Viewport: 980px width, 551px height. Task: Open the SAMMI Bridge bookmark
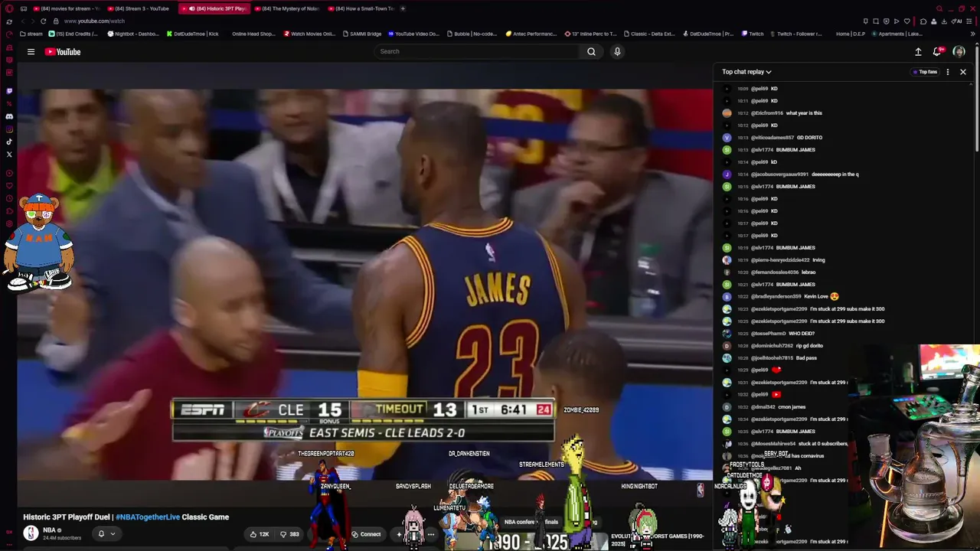tap(362, 34)
